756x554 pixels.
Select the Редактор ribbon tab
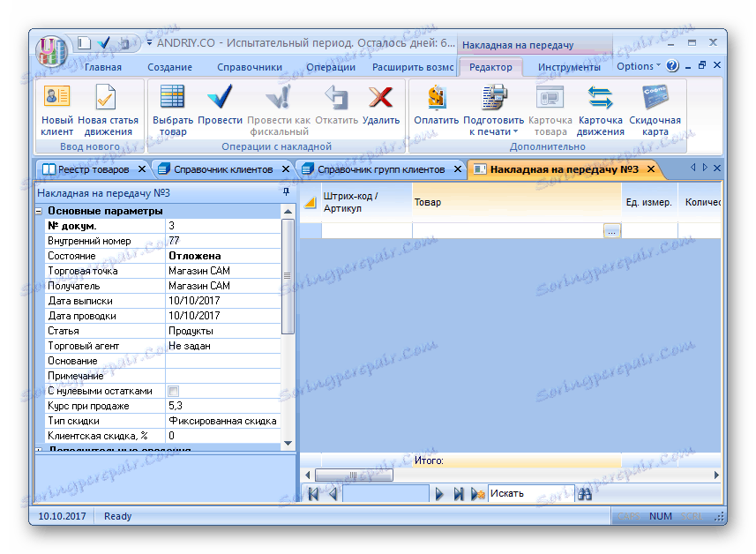[490, 67]
